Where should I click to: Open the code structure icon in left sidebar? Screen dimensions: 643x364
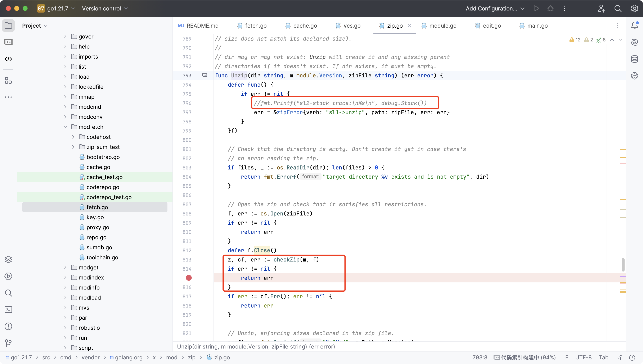[8, 59]
